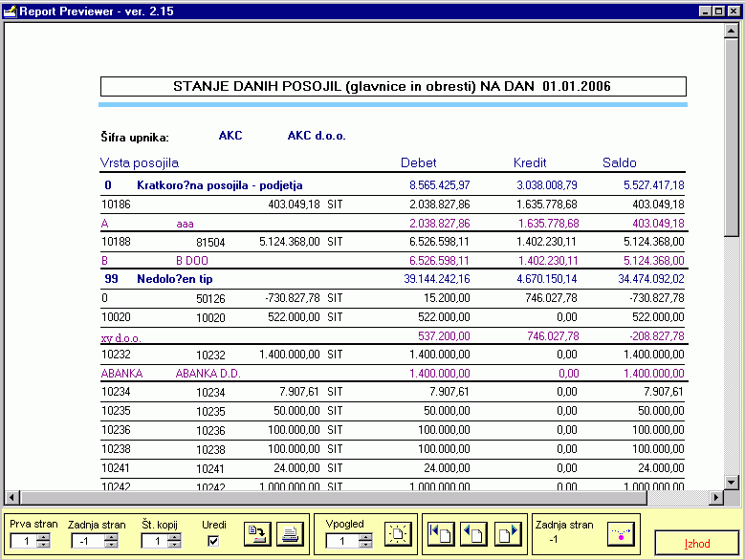This screenshot has width=745, height=560.
Task: Click vertical scrollbar up arrow
Action: (x=731, y=32)
